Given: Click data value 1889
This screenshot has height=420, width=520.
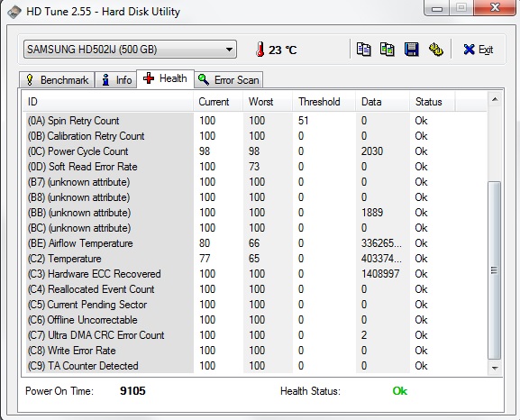Looking at the screenshot, I should pyautogui.click(x=372, y=213).
